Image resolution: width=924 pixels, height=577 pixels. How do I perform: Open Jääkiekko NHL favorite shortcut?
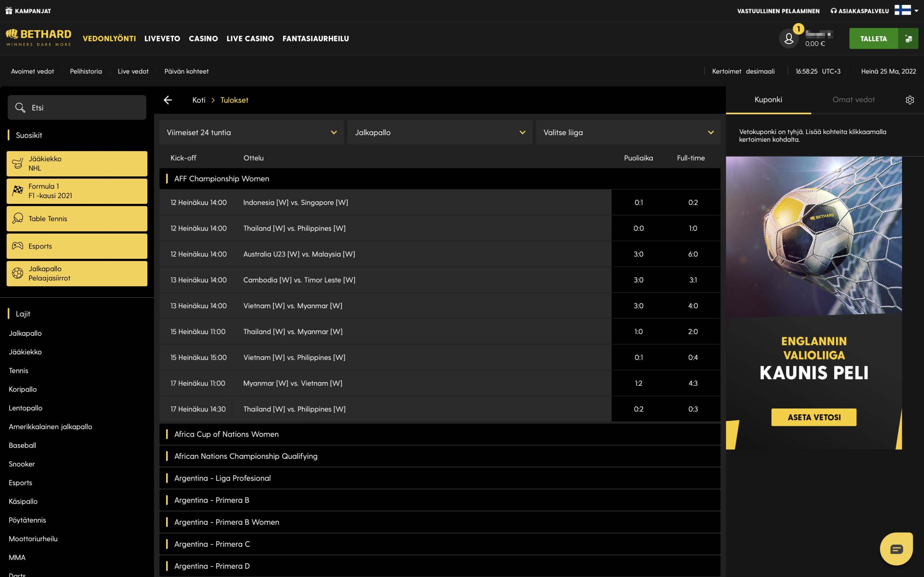point(77,164)
